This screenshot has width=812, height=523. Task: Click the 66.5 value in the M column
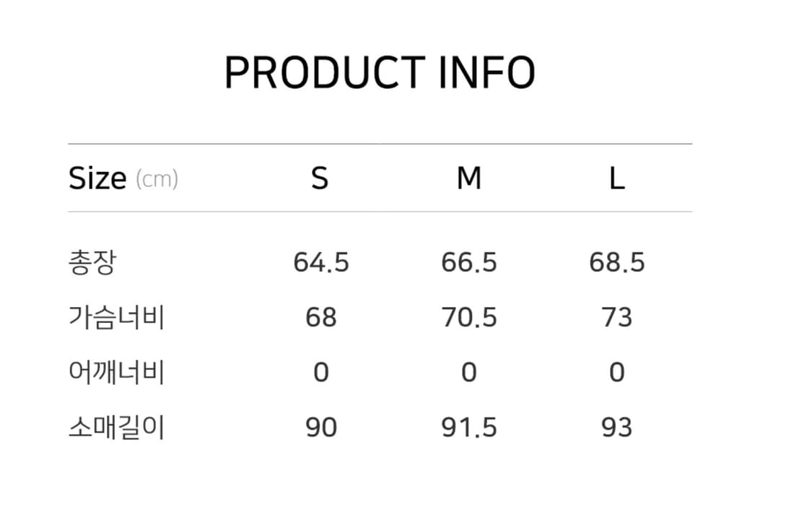[469, 262]
